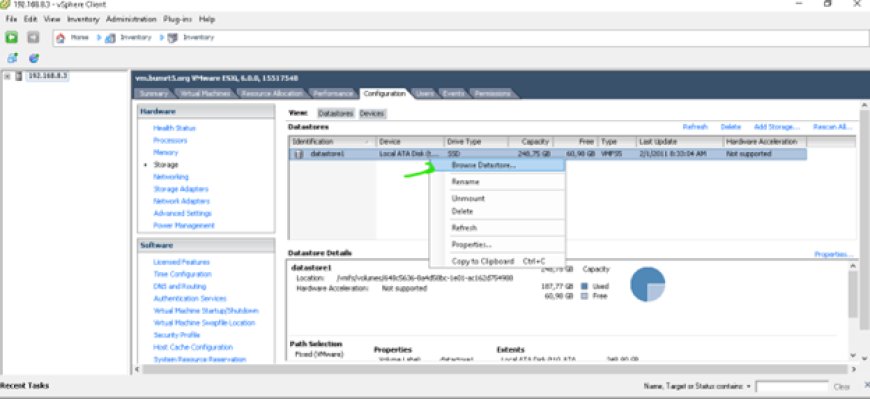Click the new virtual machine toolbar icon
The height and width of the screenshot is (399, 870).
(x=12, y=58)
